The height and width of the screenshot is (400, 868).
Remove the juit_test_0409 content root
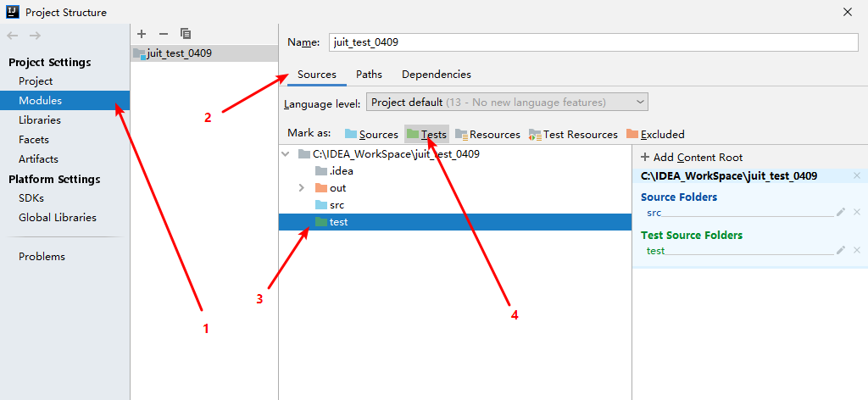856,176
